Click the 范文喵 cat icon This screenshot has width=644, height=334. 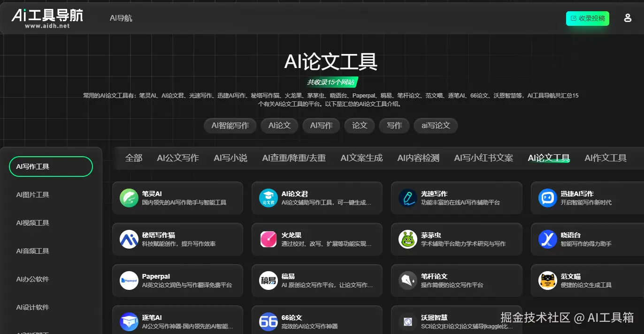[x=547, y=281]
